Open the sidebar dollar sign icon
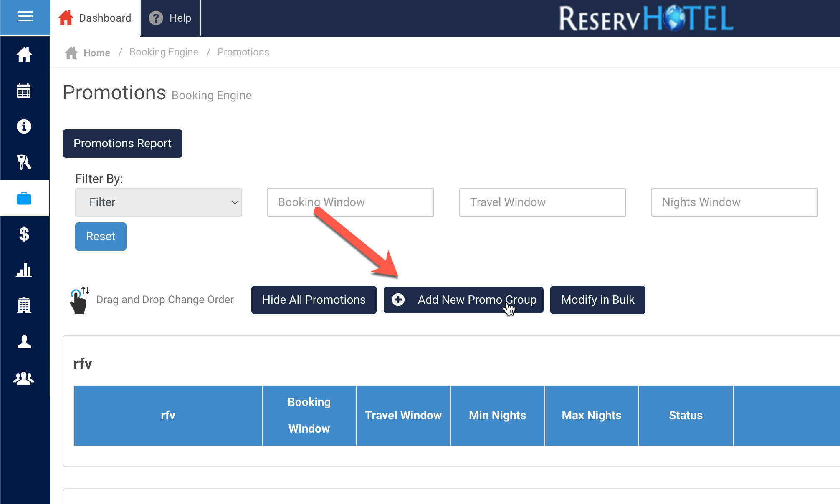Screen dimensions: 840x504 [24, 234]
